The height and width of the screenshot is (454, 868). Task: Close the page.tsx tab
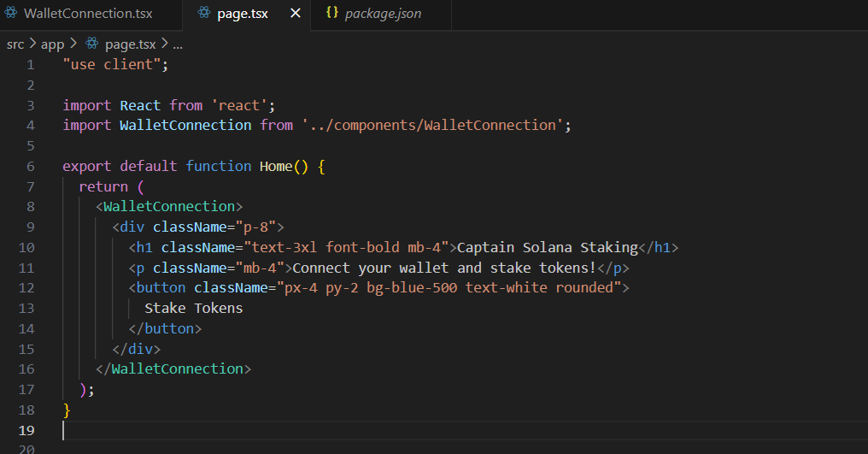click(296, 14)
